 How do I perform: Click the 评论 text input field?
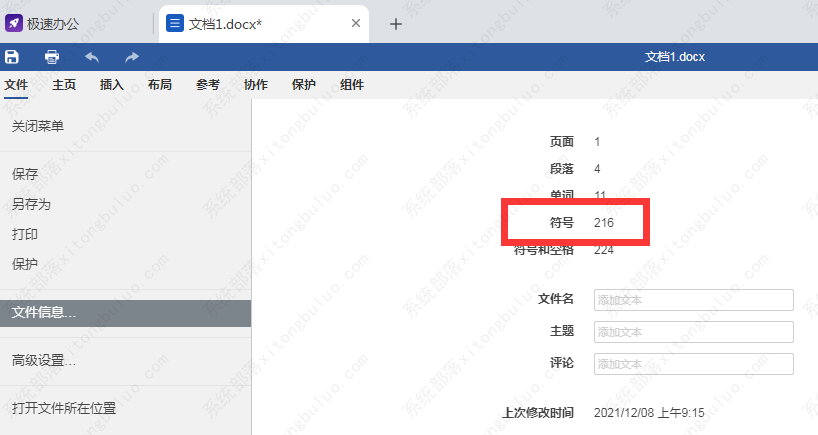pos(693,364)
